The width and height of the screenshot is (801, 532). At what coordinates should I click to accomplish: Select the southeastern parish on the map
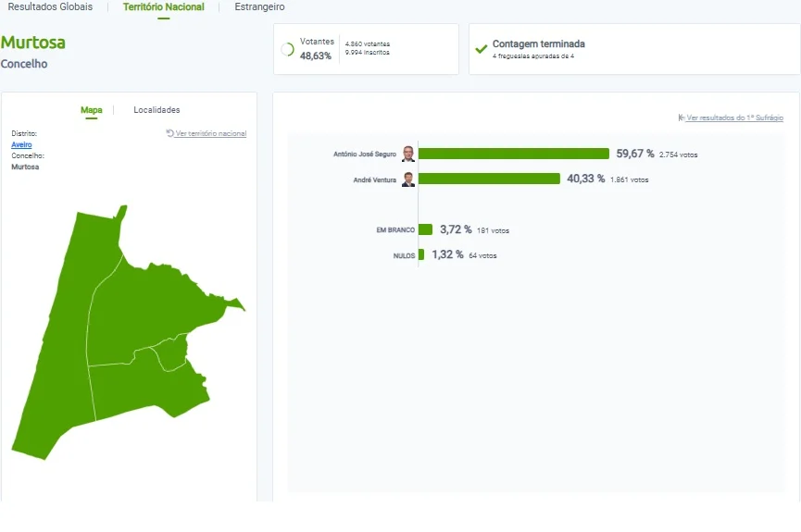148,388
